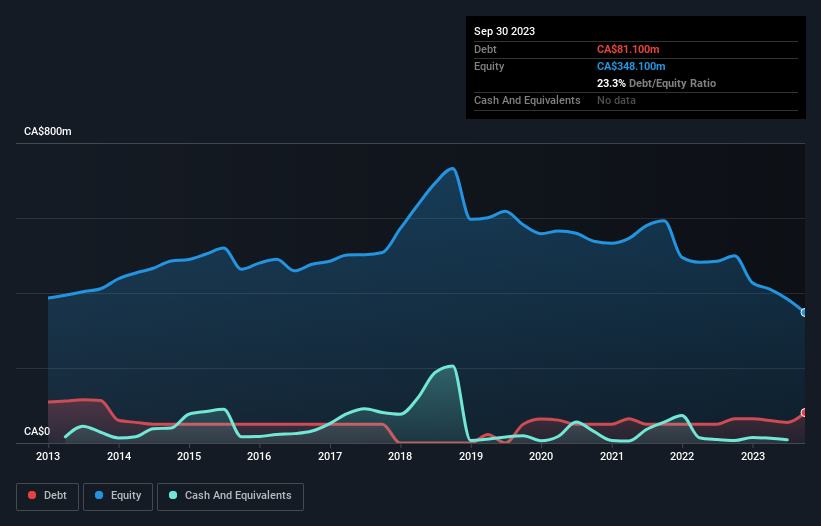
Task: Click the teal Cash And Equivalents legend dot
Action: click(x=173, y=495)
